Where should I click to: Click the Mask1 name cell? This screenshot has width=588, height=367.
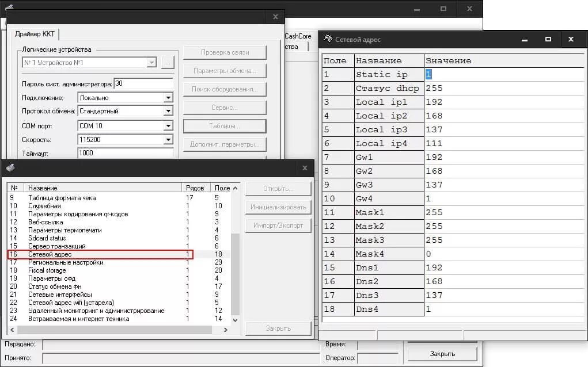click(389, 213)
